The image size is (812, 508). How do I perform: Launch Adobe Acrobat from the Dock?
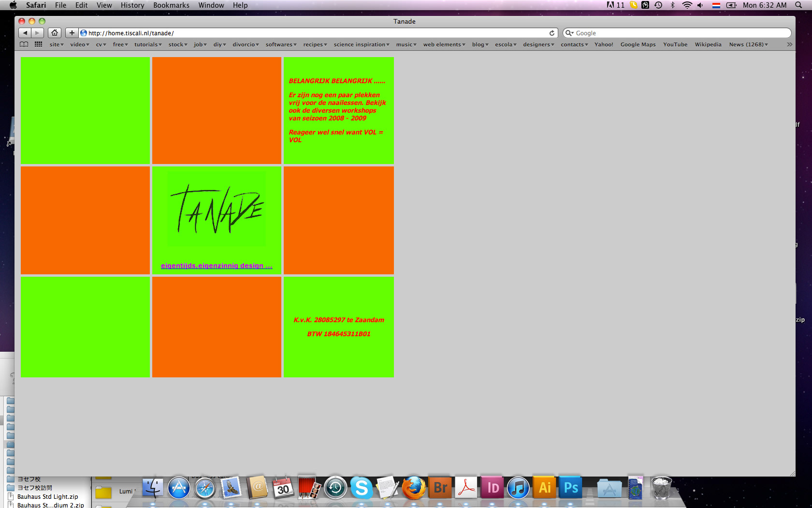point(466,488)
